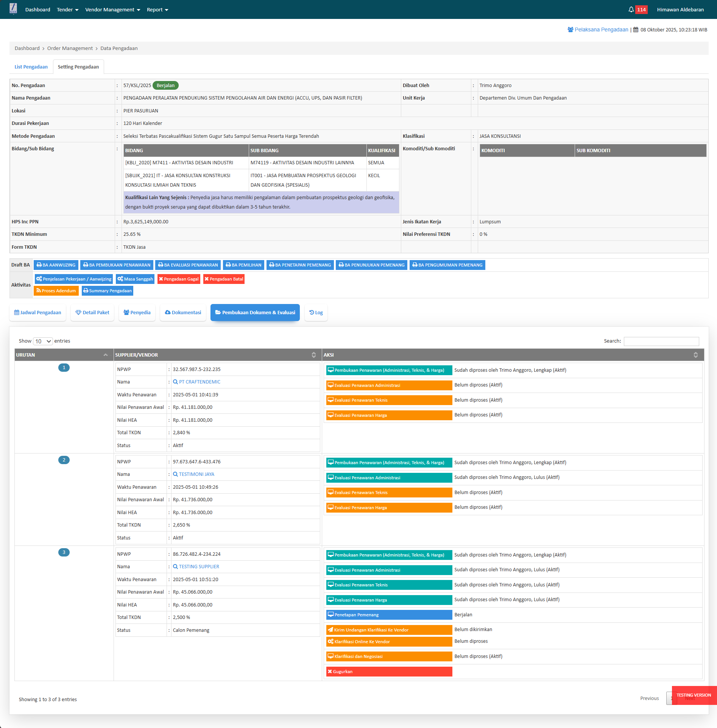The width and height of the screenshot is (717, 728).
Task: Click magnifier icon beside PT CRAFTENDEMIC
Action: [x=175, y=382]
